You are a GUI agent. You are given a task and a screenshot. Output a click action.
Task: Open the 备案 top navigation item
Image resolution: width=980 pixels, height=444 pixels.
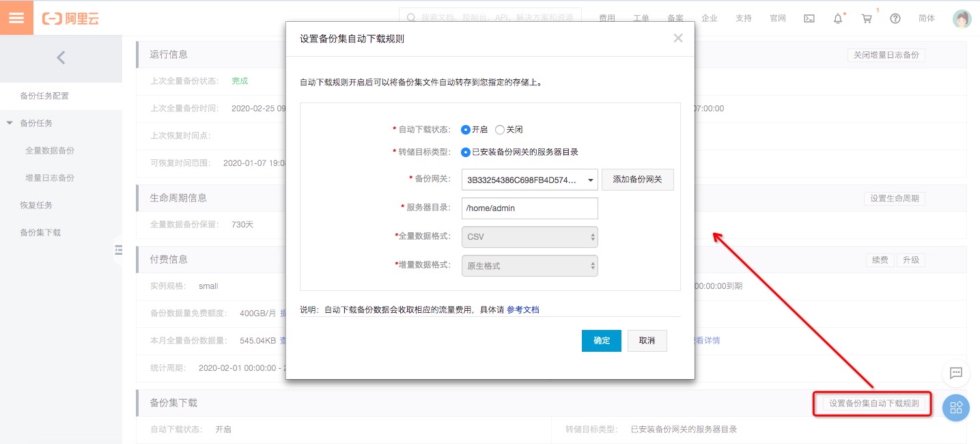[675, 18]
